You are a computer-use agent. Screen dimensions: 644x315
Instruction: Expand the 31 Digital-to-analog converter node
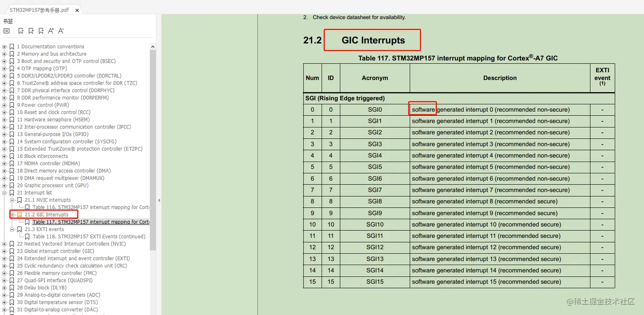[5, 310]
